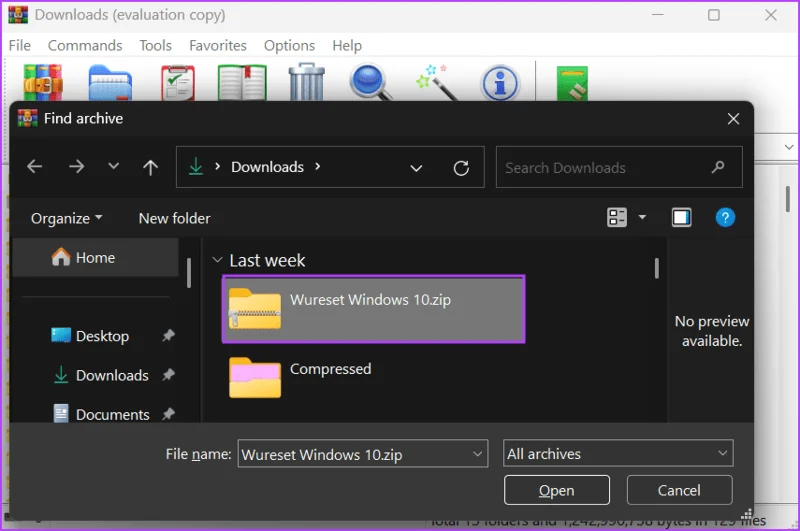Screen dimensions: 800x531
Task: Go up one folder level
Action: 150,167
